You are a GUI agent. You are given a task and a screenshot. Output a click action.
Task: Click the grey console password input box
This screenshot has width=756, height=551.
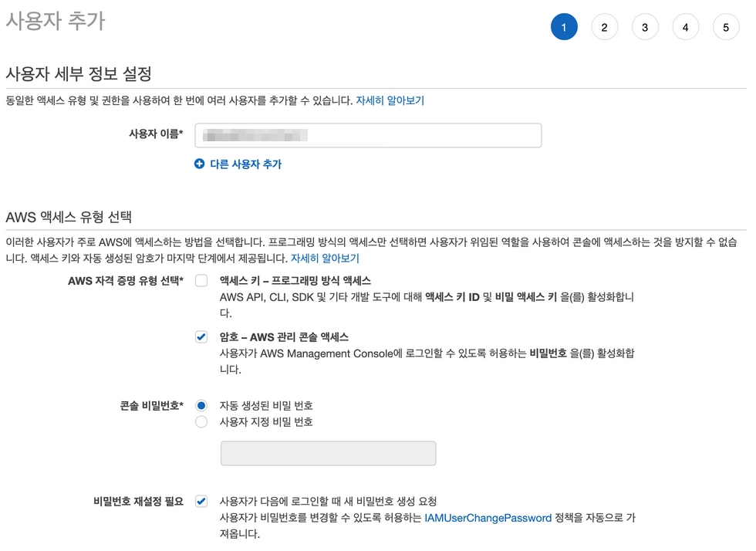pos(328,454)
